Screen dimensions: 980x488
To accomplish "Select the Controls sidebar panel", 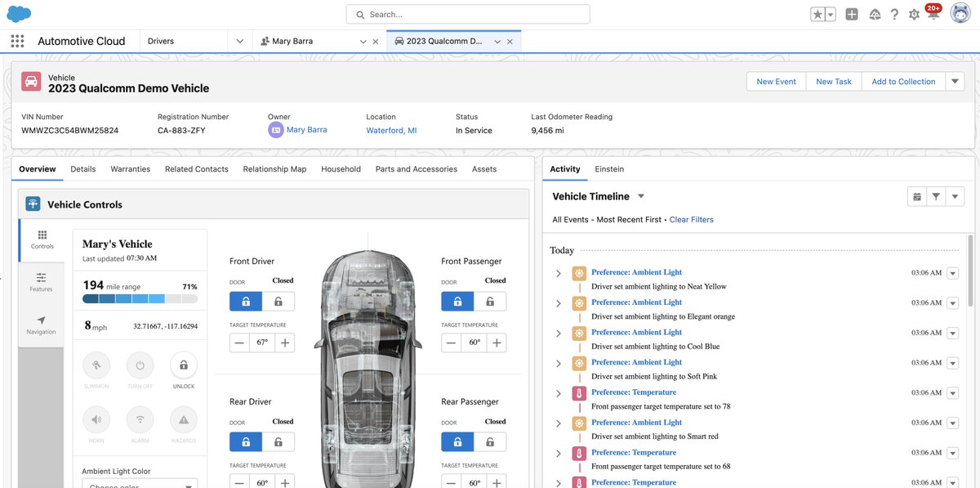I will (x=42, y=240).
